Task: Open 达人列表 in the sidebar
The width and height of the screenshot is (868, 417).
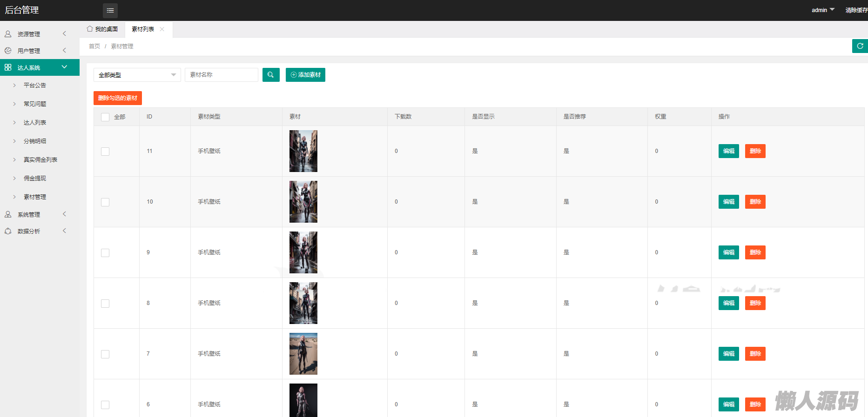Action: click(35, 123)
